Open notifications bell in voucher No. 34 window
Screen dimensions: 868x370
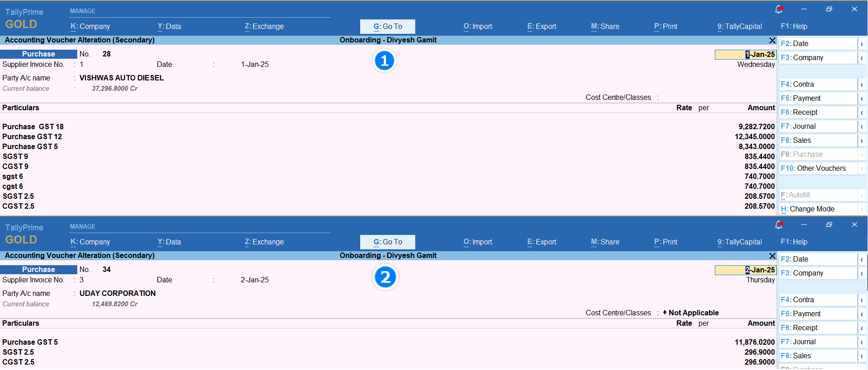point(779,225)
